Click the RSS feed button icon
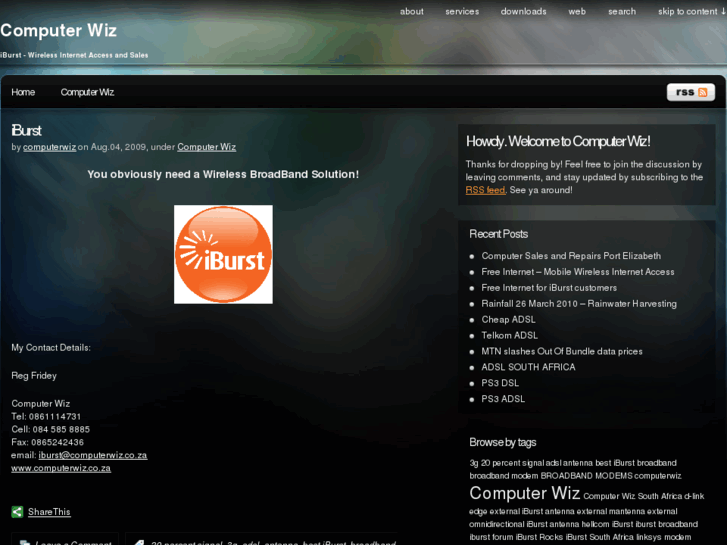The image size is (727, 545). coord(690,92)
